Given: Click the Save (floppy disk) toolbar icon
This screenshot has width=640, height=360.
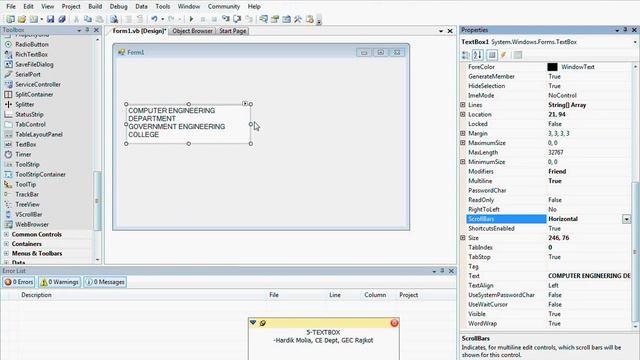Looking at the screenshot, I should pyautogui.click(x=50, y=19).
